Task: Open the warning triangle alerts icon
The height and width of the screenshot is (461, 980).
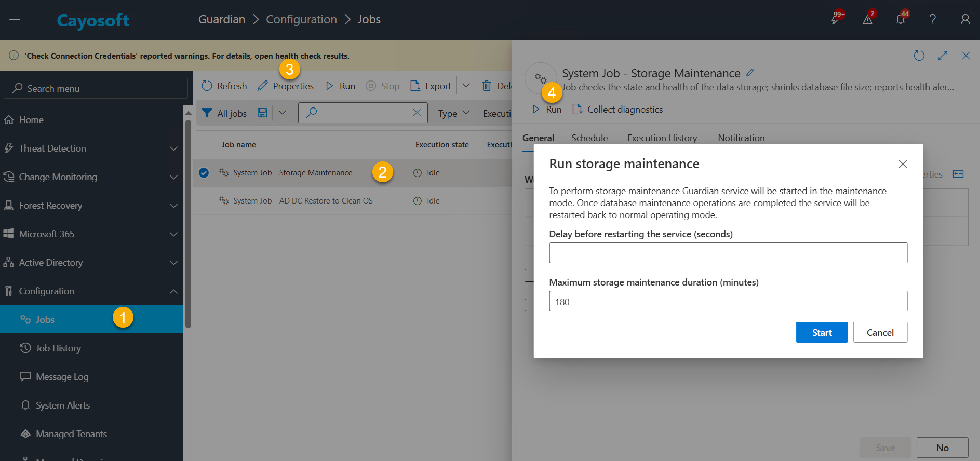Action: pyautogui.click(x=868, y=19)
